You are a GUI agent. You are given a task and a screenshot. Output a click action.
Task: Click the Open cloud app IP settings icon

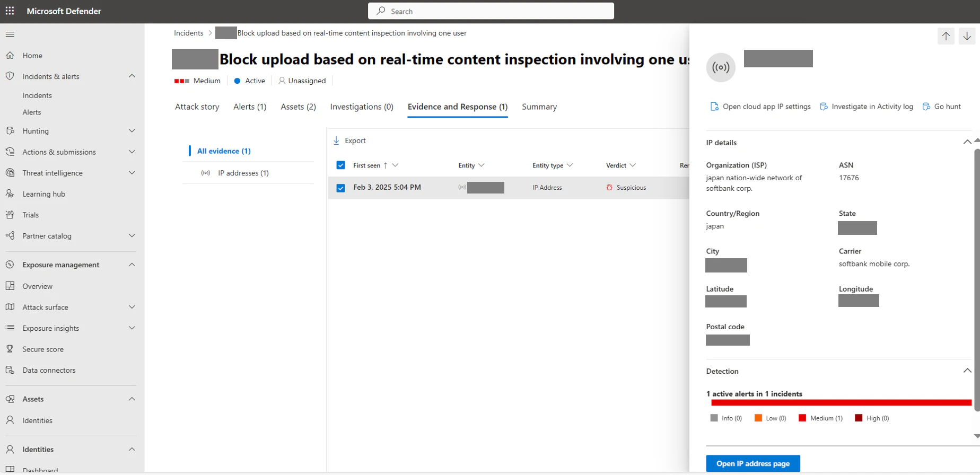pyautogui.click(x=714, y=107)
